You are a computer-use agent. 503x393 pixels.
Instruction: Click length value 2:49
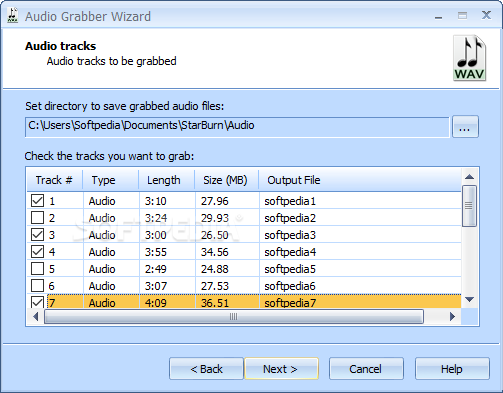pos(155,269)
